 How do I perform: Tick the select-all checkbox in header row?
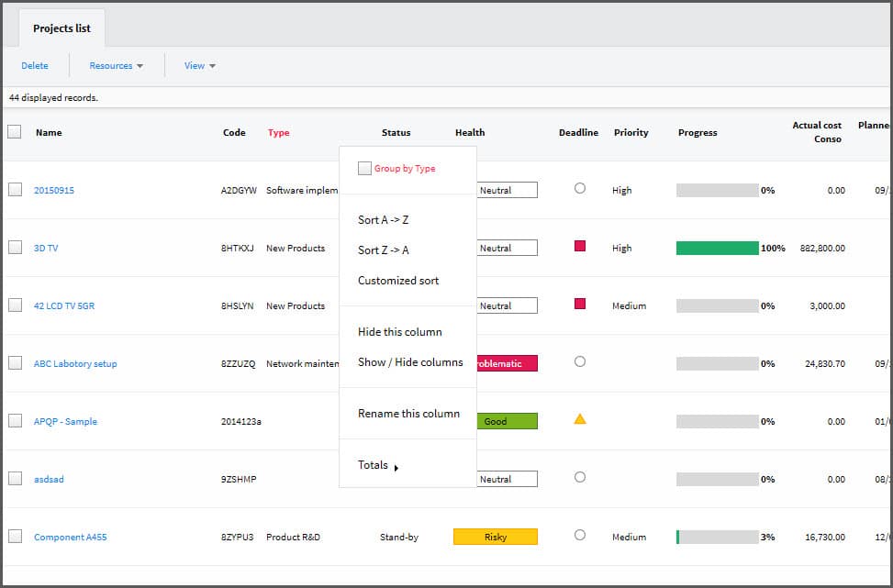[x=15, y=132]
